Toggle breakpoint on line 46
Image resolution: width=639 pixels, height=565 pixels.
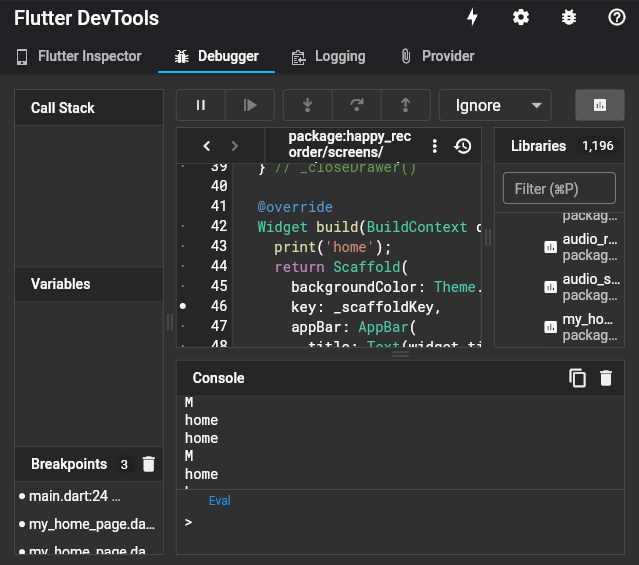(183, 306)
